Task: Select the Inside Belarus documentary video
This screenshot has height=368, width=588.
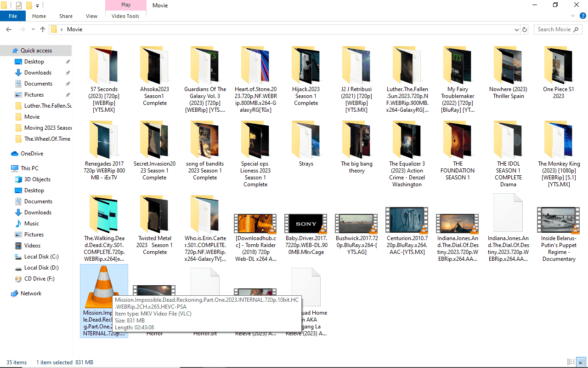Action: point(559,234)
